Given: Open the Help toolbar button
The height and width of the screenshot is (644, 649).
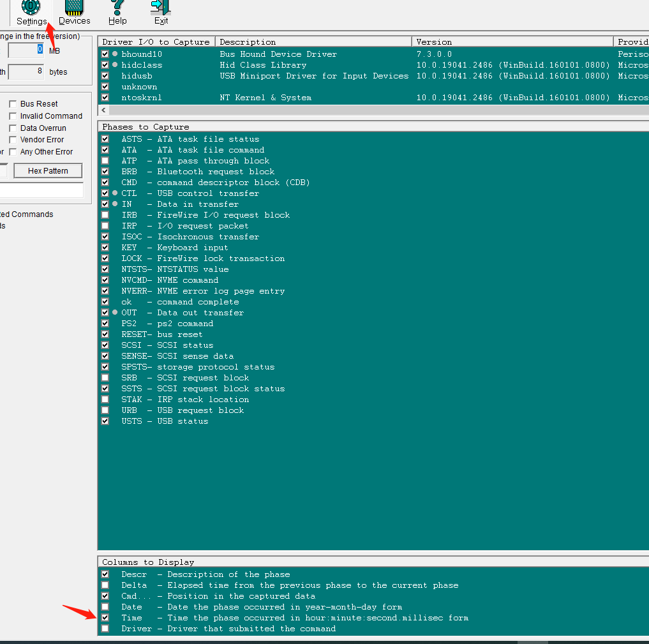Looking at the screenshot, I should [117, 13].
